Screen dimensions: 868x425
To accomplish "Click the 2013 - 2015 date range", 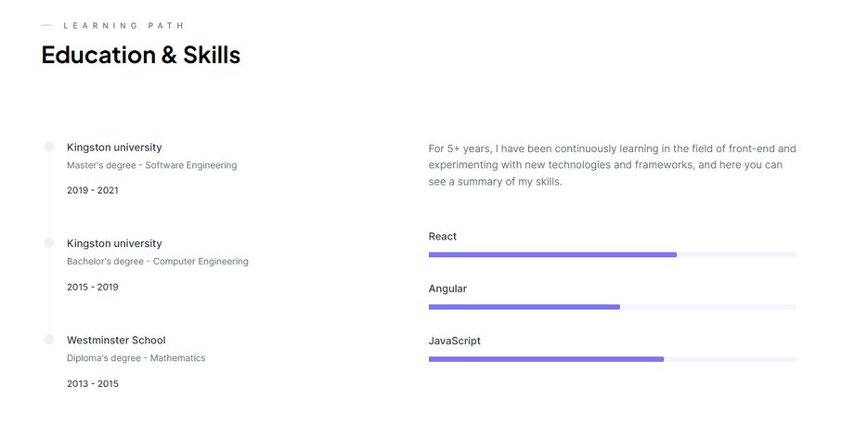I will tap(93, 384).
